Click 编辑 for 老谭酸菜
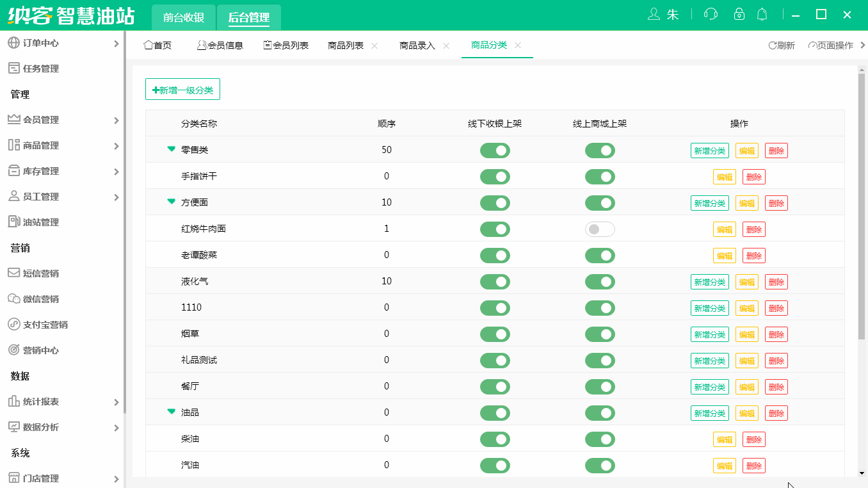This screenshot has width=868, height=488. pyautogui.click(x=724, y=255)
